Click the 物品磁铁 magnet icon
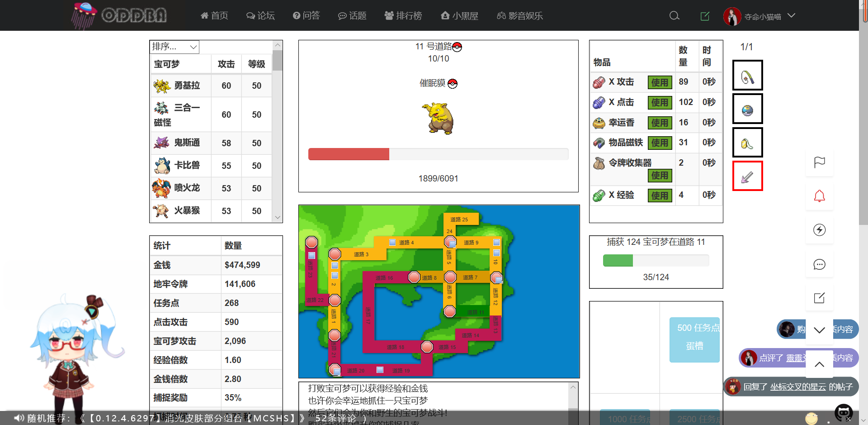Viewport: 868px width, 425px height. 599,143
